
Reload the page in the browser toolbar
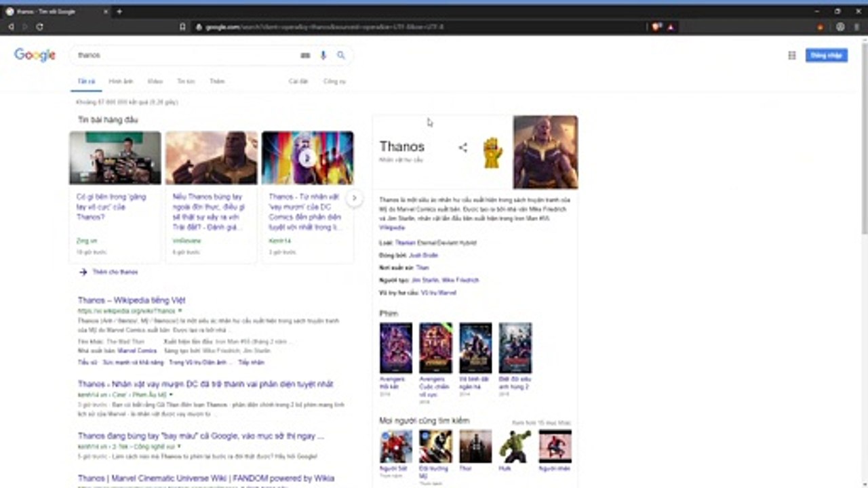(40, 27)
